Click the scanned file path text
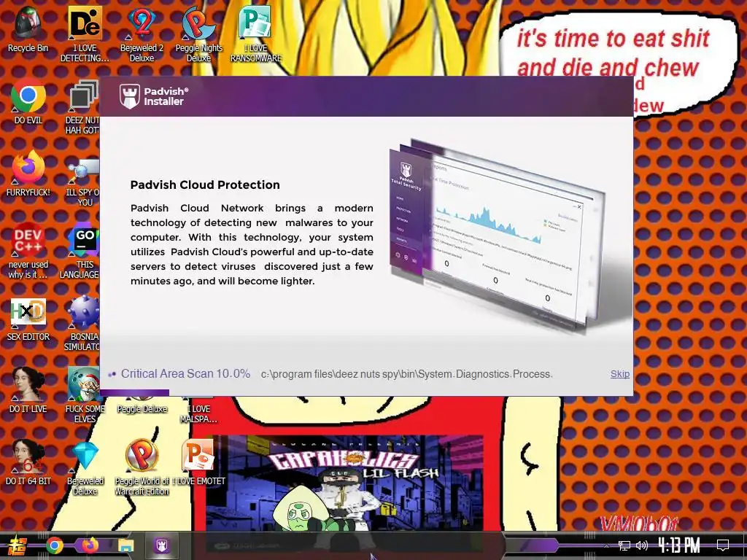Viewport: 747px width, 560px height. pos(407,374)
